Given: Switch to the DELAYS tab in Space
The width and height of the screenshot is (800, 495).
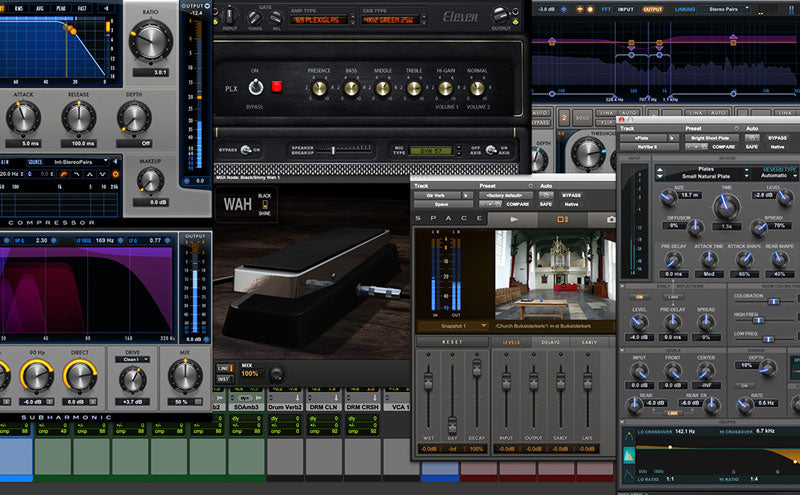Looking at the screenshot, I should pyautogui.click(x=551, y=342).
